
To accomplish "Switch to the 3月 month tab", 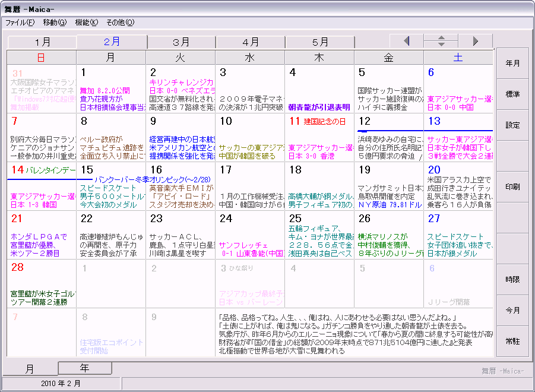I will point(181,42).
